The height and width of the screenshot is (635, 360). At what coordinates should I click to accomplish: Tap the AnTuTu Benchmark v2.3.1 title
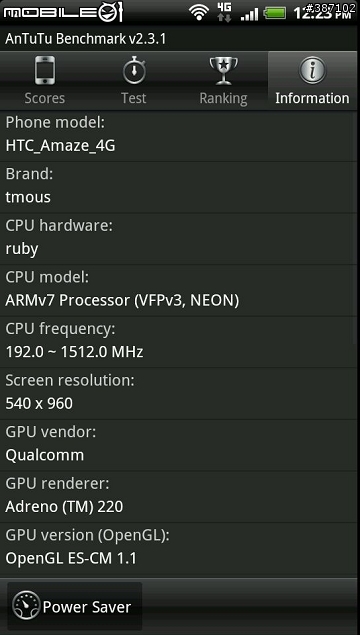[85, 39]
